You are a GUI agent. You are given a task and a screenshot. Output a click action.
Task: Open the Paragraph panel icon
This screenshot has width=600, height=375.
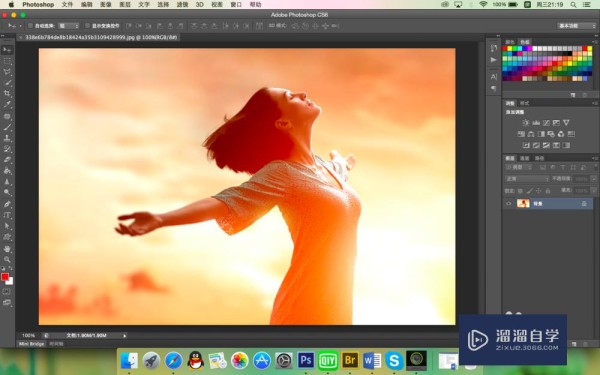494,89
